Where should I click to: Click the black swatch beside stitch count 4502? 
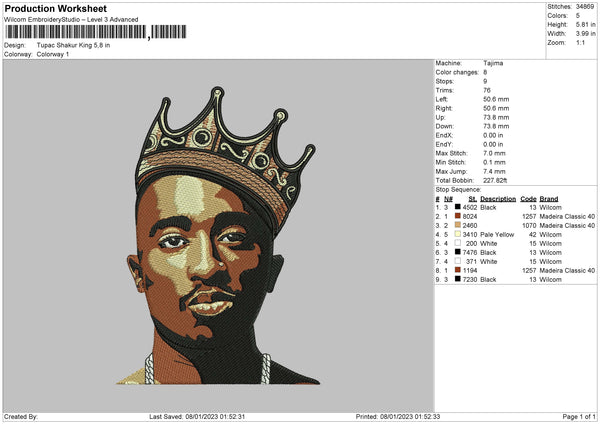click(x=458, y=207)
